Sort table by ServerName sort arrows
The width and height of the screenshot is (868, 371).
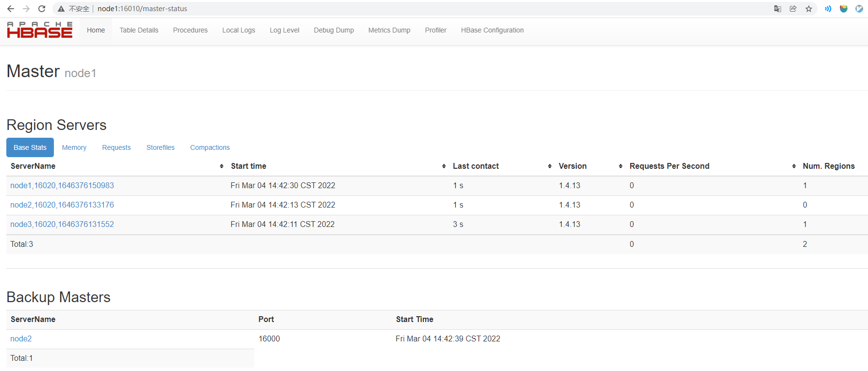222,166
